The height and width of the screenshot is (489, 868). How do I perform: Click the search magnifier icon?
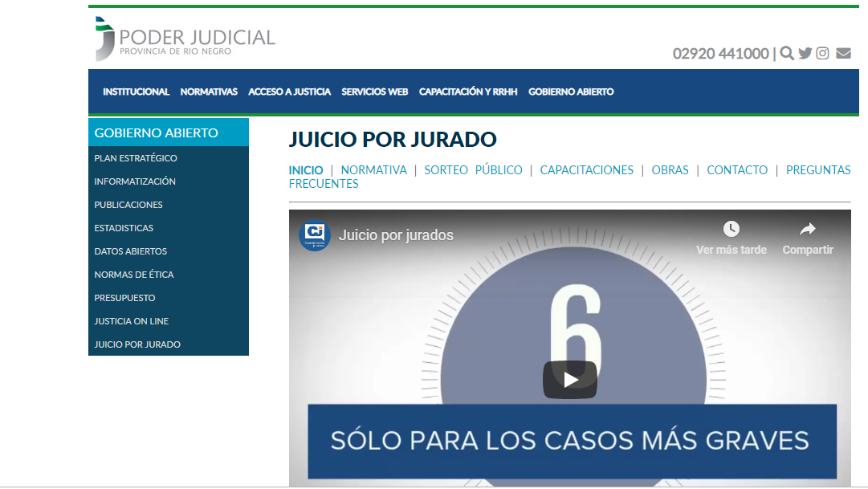click(786, 52)
